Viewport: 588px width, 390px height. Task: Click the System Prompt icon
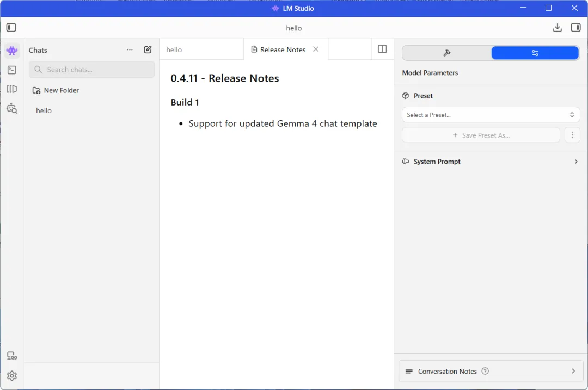(406, 162)
